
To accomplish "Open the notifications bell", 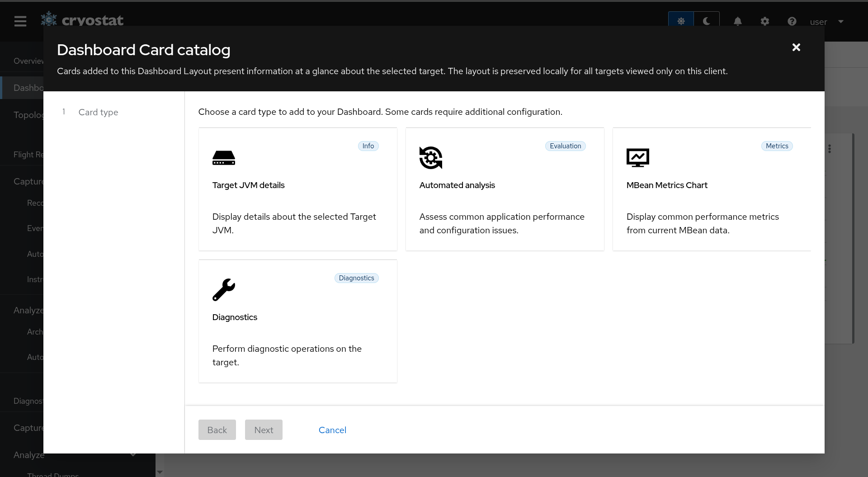I will click(737, 21).
